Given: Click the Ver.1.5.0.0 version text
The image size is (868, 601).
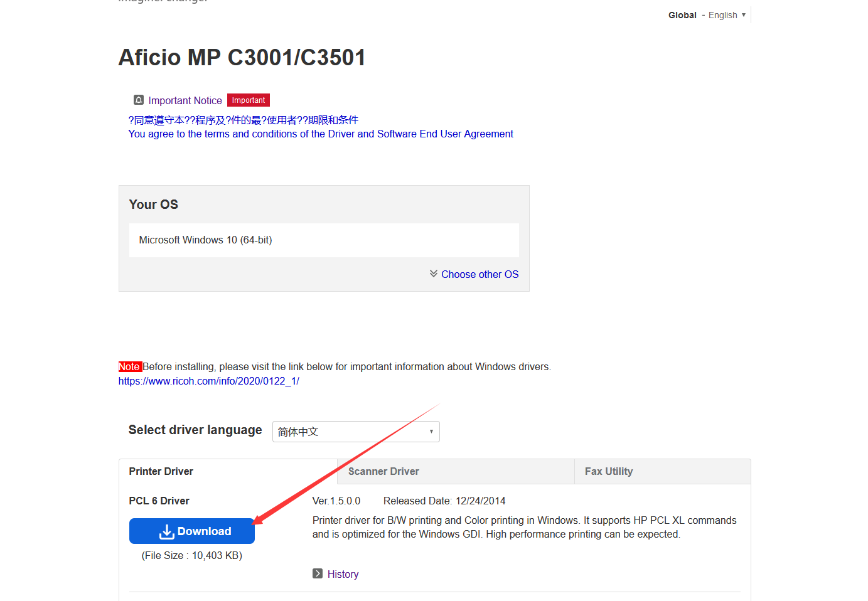Looking at the screenshot, I should [x=336, y=501].
